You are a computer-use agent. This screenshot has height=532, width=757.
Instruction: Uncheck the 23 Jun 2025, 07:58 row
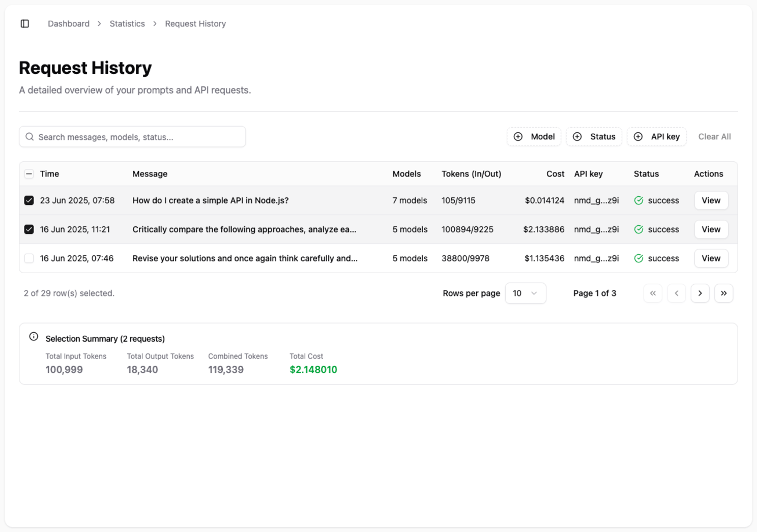click(x=29, y=200)
